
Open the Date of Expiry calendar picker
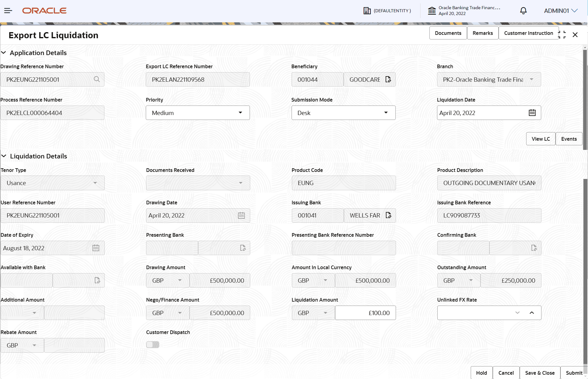pos(96,248)
